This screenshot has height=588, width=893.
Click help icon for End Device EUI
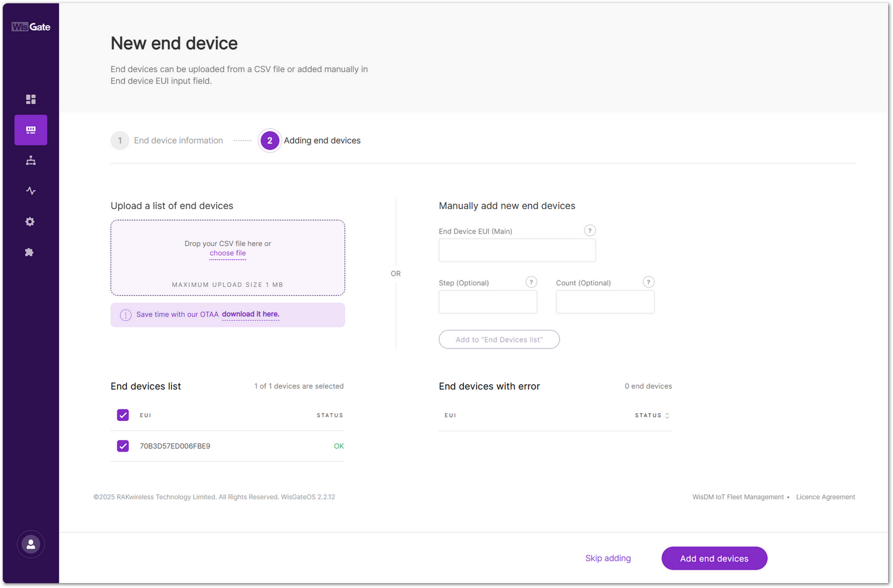tap(589, 230)
